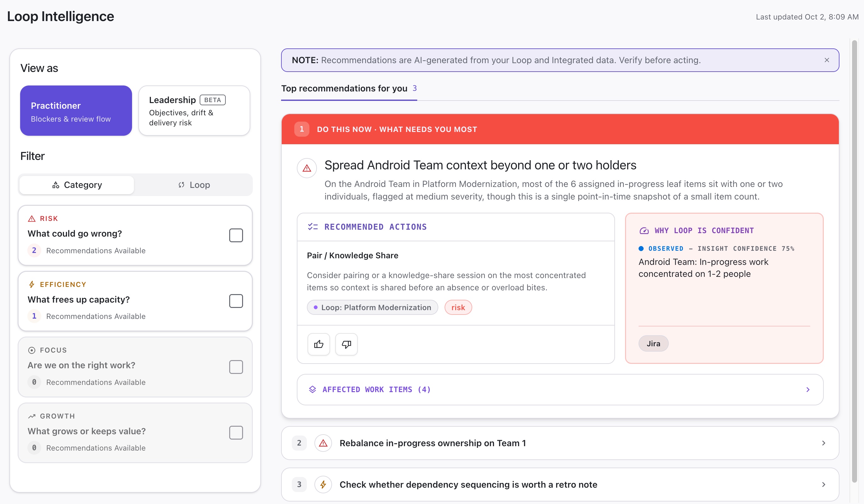Click the 'Pair / Knowledge Share' action title

coord(352,255)
